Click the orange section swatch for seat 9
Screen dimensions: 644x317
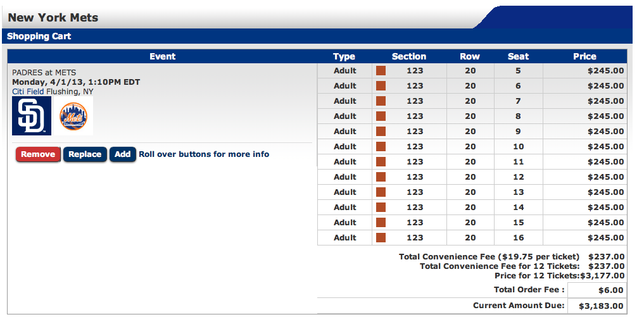click(381, 132)
